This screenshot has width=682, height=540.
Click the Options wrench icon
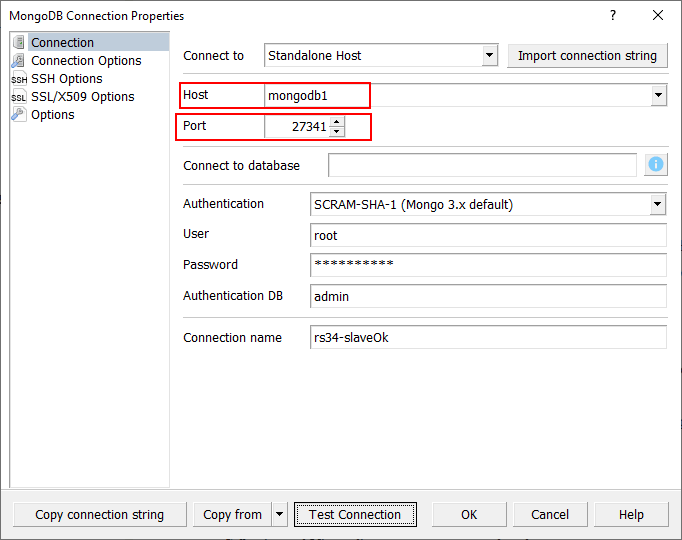19,114
